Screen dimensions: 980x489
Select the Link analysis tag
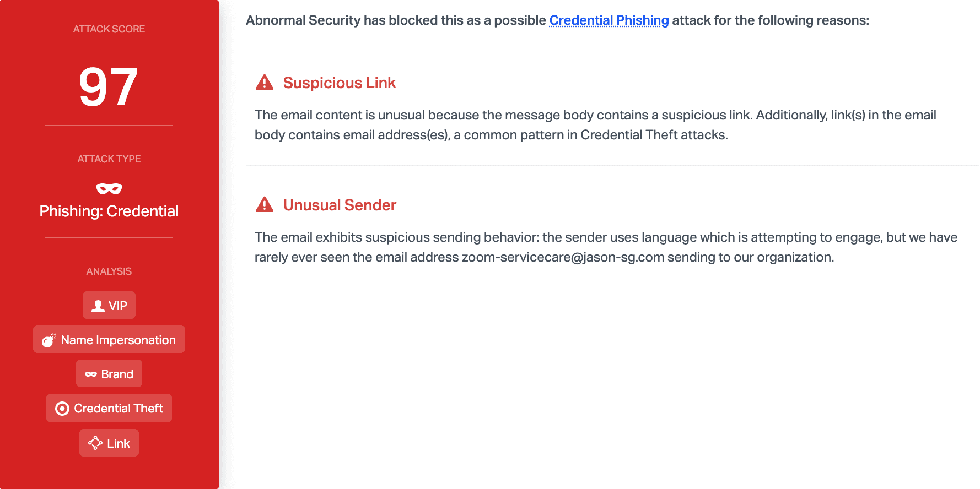pos(109,443)
